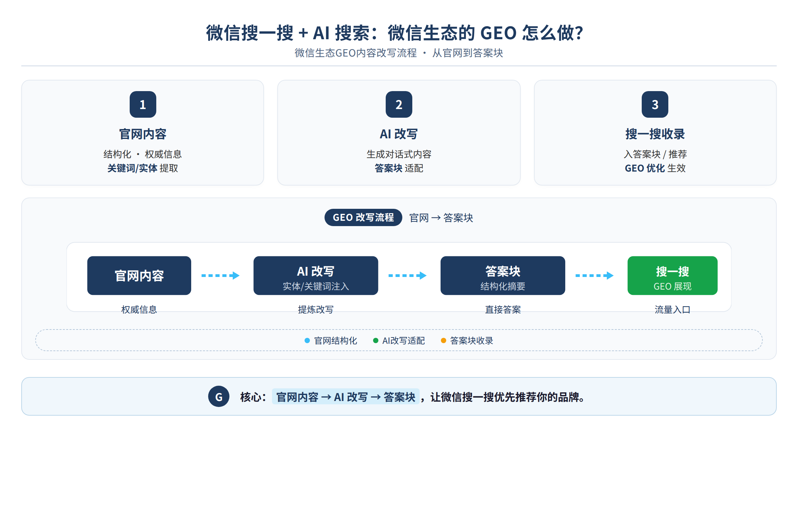Click the 提炼改写 caption below the flow
The width and height of the screenshot is (798, 532).
(316, 310)
